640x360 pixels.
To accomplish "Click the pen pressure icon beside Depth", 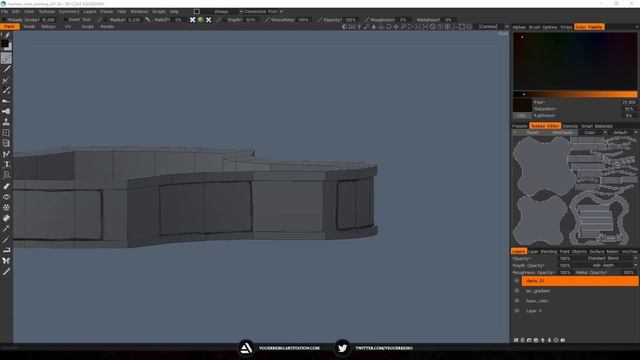I will click(219, 20).
